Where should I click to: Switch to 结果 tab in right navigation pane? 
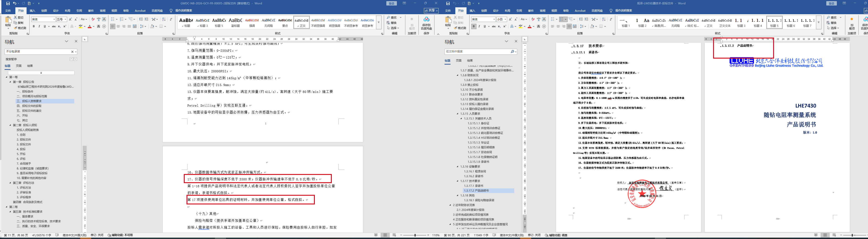click(x=470, y=61)
